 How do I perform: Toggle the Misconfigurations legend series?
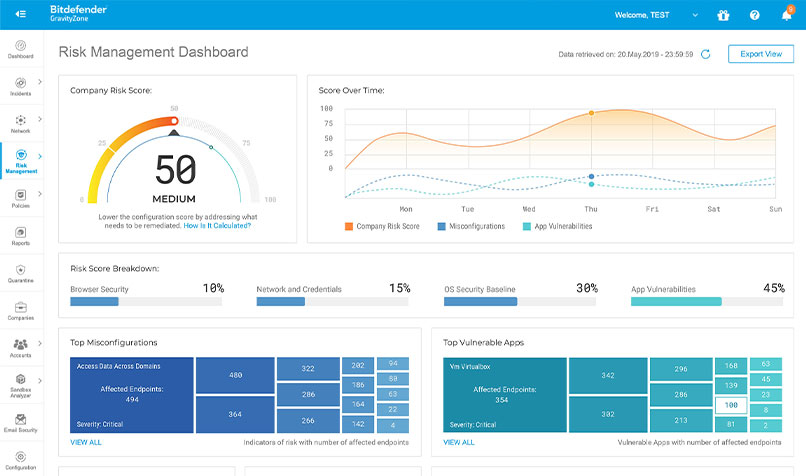[470, 226]
